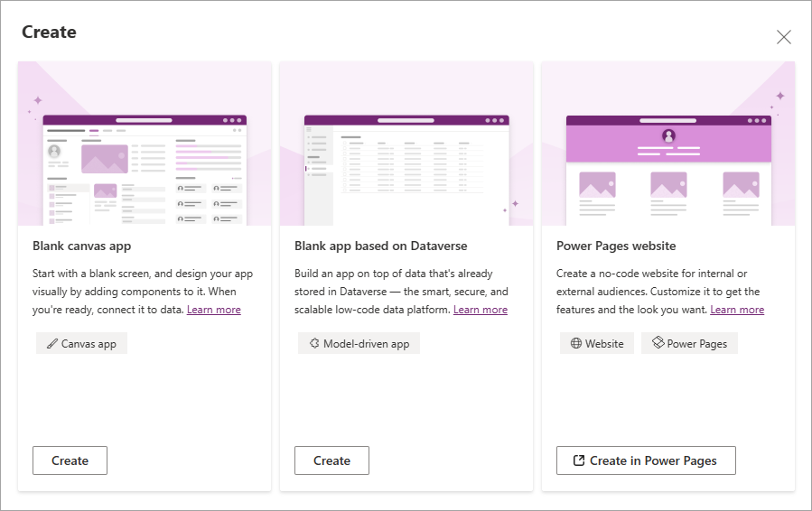
Task: Click the Power Pages tag
Action: click(x=689, y=343)
